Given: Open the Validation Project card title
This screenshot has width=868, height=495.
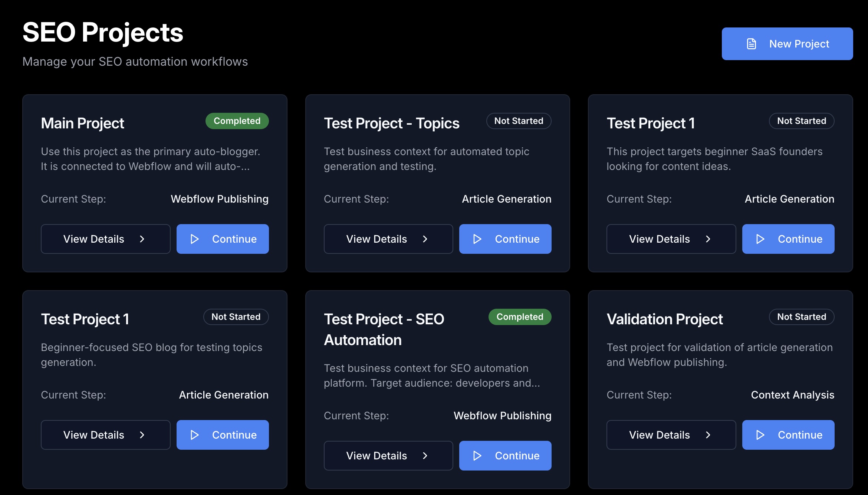Looking at the screenshot, I should click(x=665, y=319).
